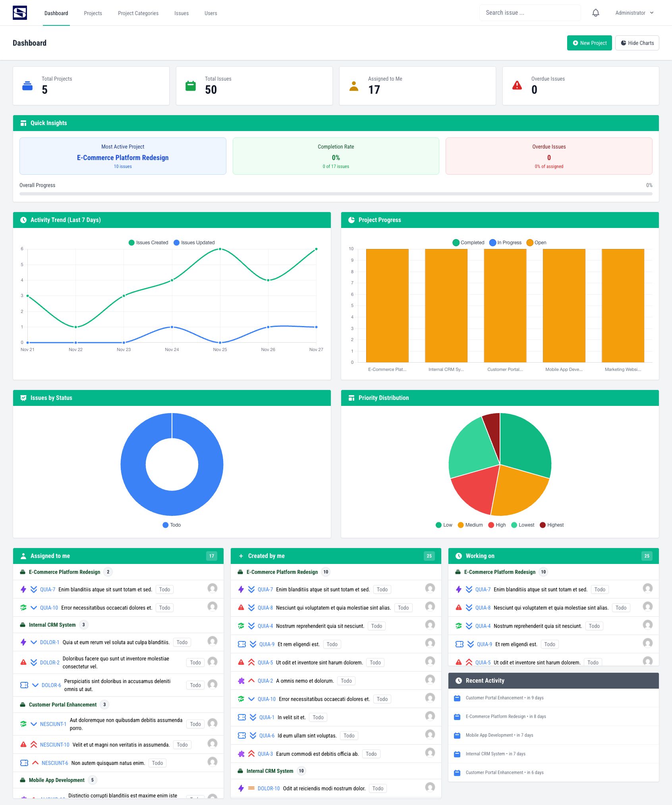Click the Quick Insights header icon
Viewport: 672px width, 805px height.
click(23, 123)
